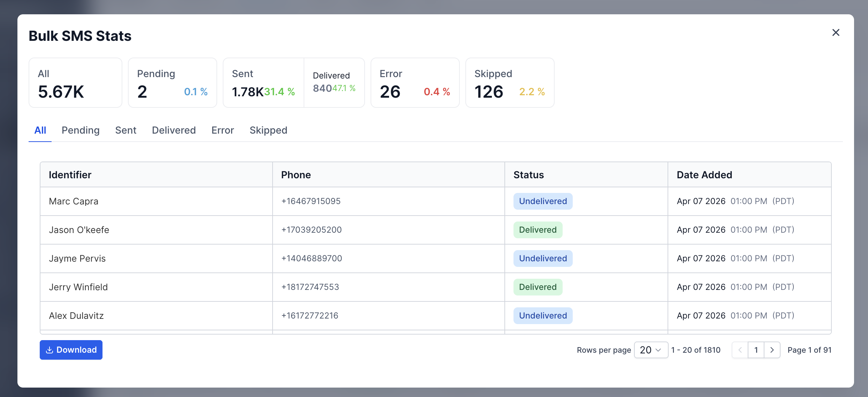Viewport: 868px width, 397px height.
Task: Click the All 5.67K stat card
Action: [75, 83]
